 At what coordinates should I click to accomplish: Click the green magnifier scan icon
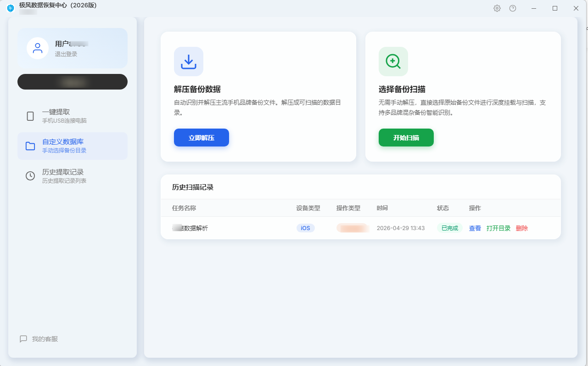coord(393,62)
